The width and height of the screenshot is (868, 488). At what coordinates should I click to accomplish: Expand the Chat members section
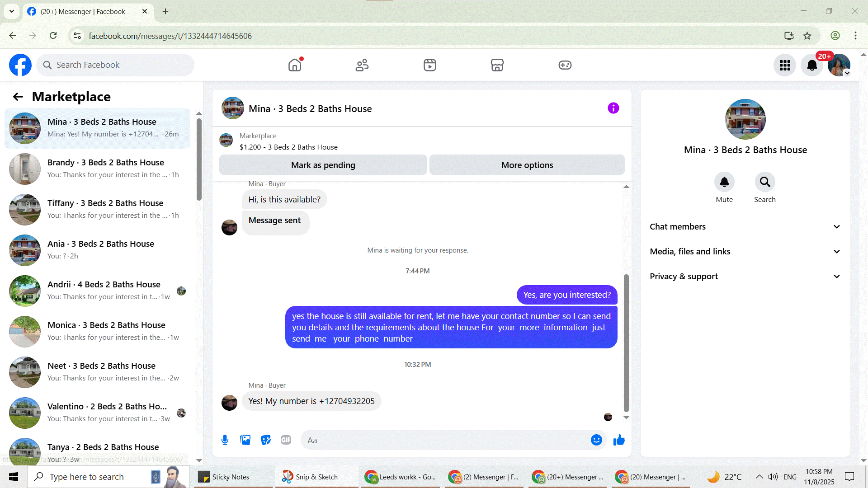745,227
